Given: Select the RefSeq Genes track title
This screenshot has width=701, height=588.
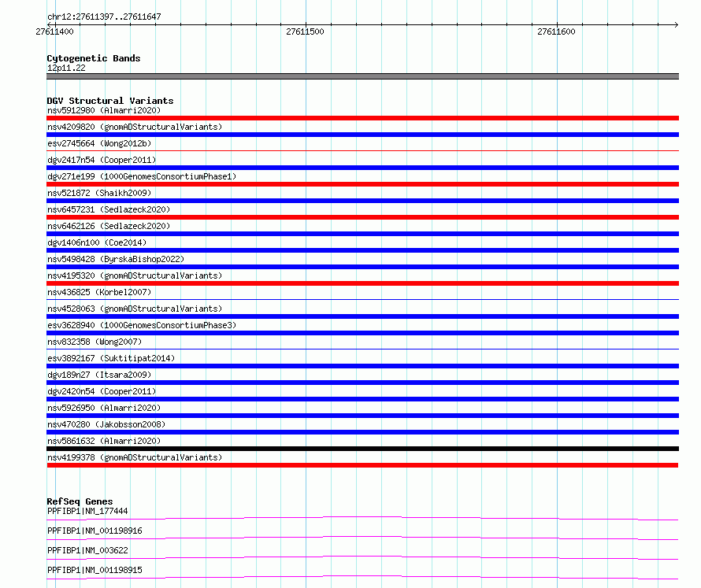Looking at the screenshot, I should tap(80, 501).
